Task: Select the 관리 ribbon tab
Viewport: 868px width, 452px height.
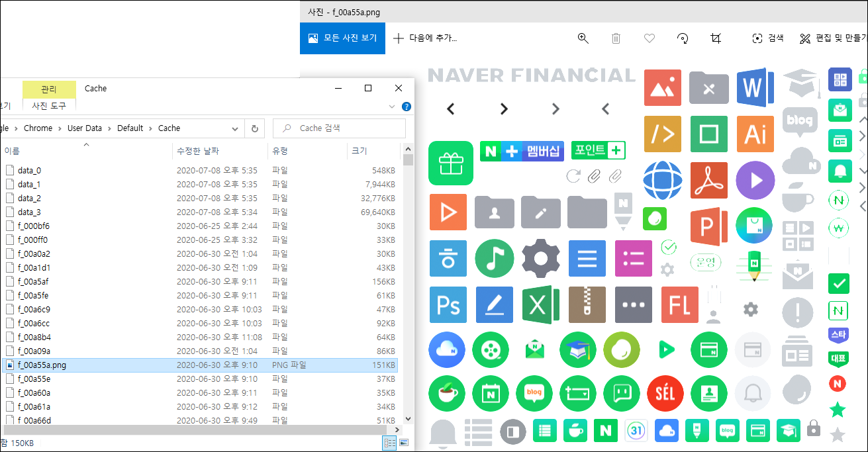Action: [x=49, y=89]
